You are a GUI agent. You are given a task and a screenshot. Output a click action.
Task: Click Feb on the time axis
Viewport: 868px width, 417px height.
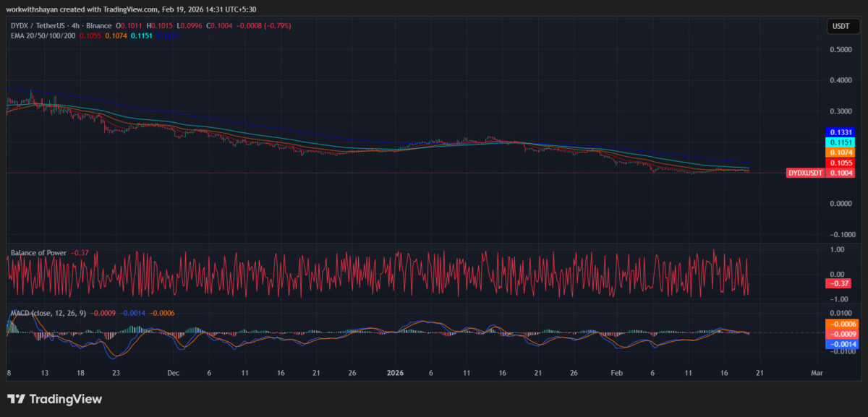pos(616,374)
